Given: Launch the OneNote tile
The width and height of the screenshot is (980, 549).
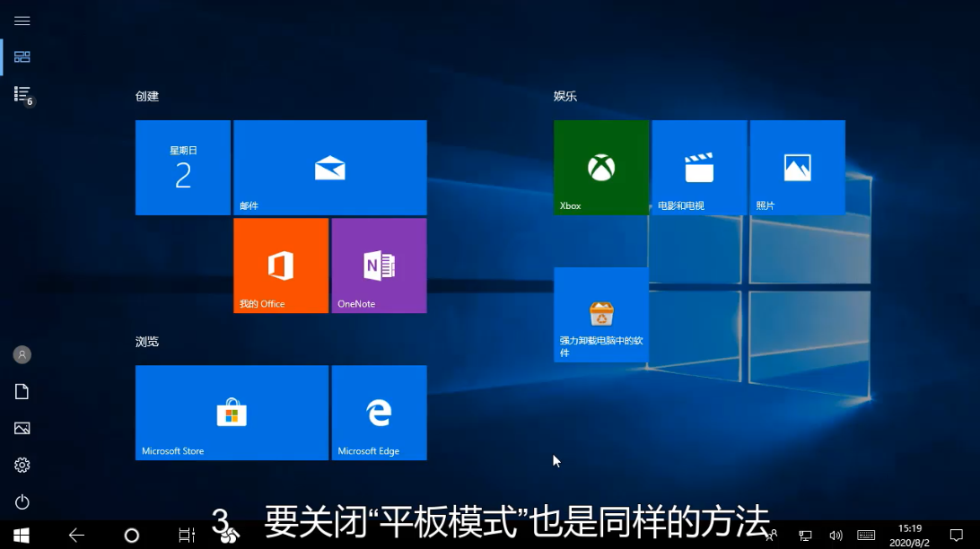Looking at the screenshot, I should point(380,266).
